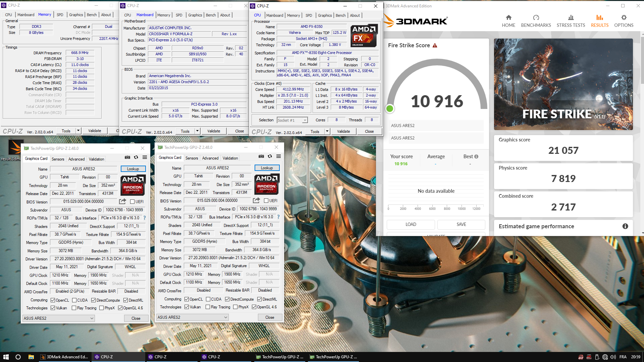
Task: Toggle the UEFI checkbox in left GPU-Z
Action: [132, 202]
